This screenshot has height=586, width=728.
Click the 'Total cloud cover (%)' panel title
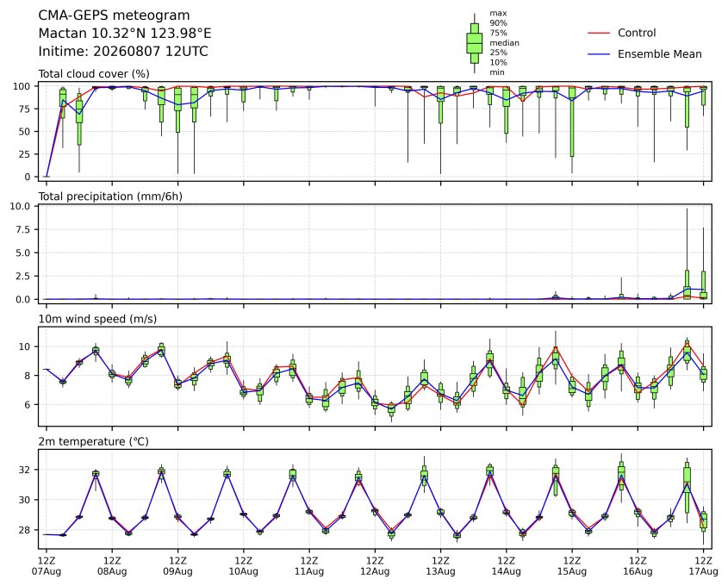[x=94, y=74]
